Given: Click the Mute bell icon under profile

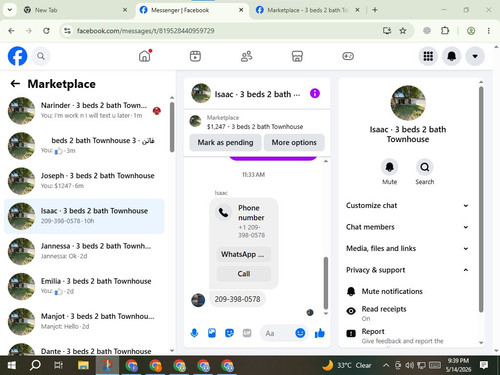Looking at the screenshot, I should pos(389,167).
